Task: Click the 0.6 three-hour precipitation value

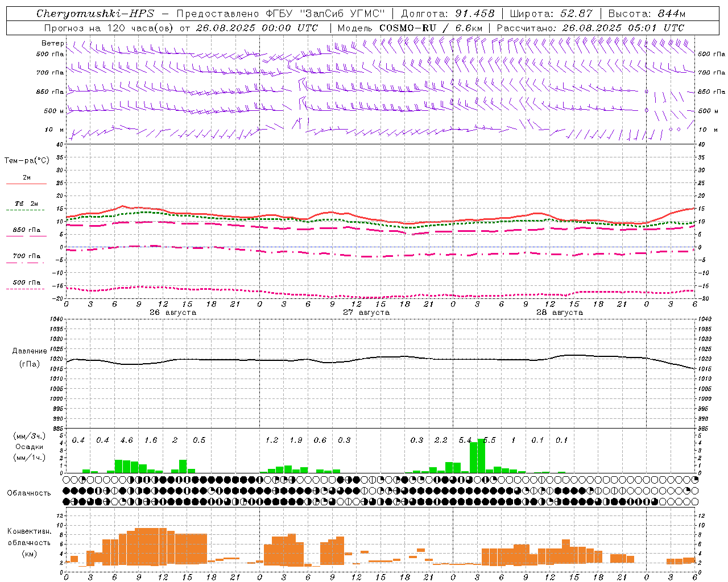Action: point(320,440)
